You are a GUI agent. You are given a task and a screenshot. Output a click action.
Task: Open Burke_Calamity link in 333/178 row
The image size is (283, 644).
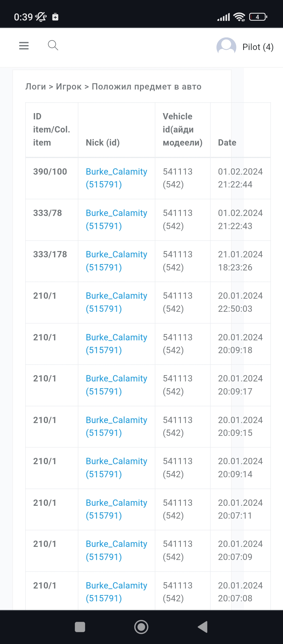pos(116,261)
